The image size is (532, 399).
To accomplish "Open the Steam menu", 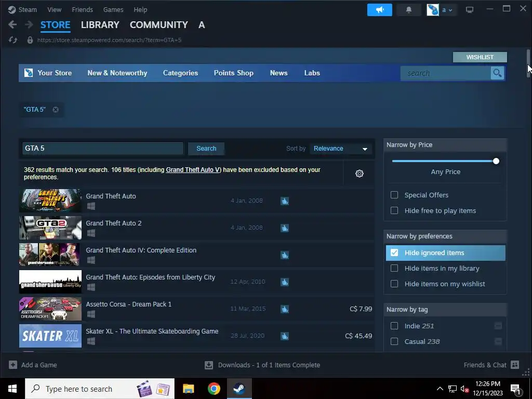I will [28, 9].
